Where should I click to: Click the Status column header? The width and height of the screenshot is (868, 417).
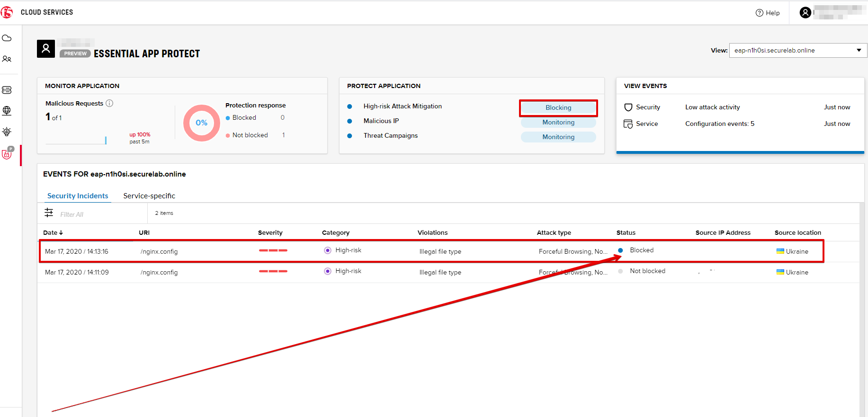click(x=626, y=233)
